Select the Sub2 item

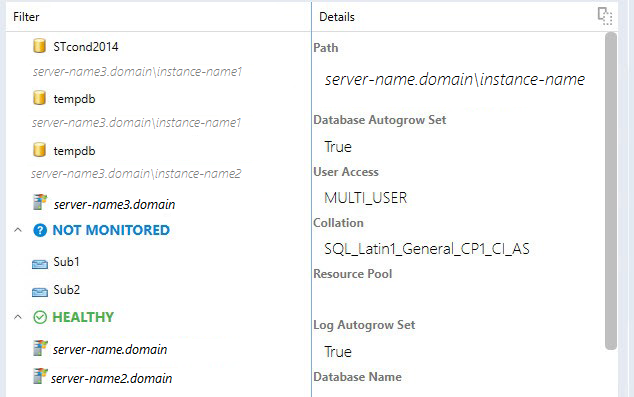[x=67, y=290]
